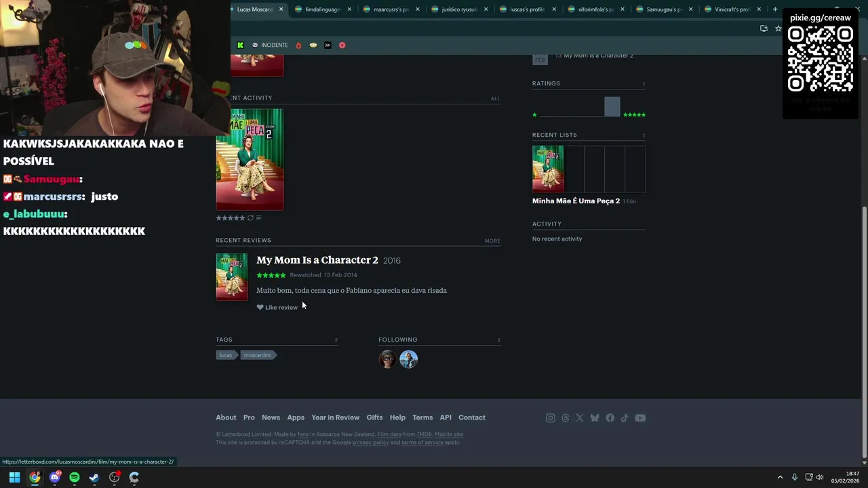Open the 2016 year link
Image resolution: width=868 pixels, height=488 pixels.
pos(392,261)
